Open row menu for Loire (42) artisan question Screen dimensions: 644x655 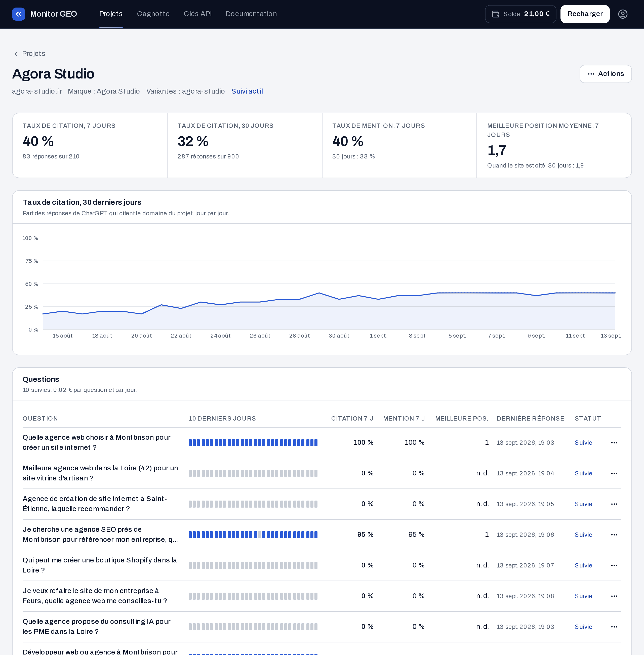click(x=614, y=473)
